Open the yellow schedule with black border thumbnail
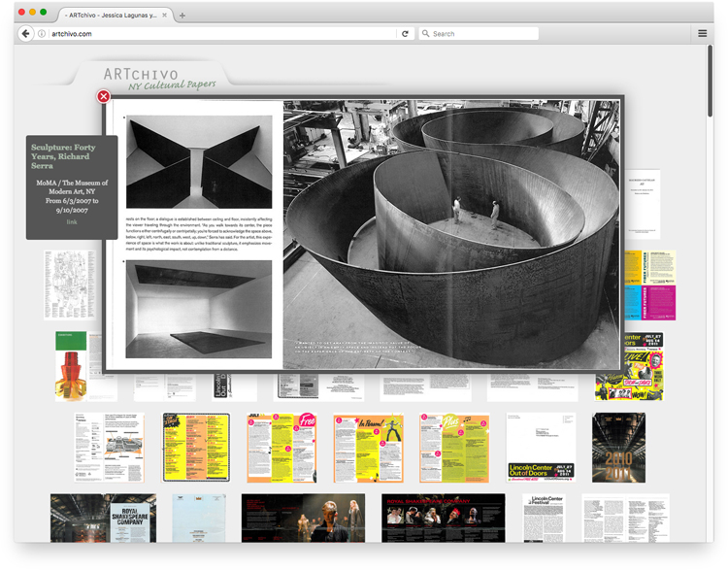 pyautogui.click(x=196, y=448)
